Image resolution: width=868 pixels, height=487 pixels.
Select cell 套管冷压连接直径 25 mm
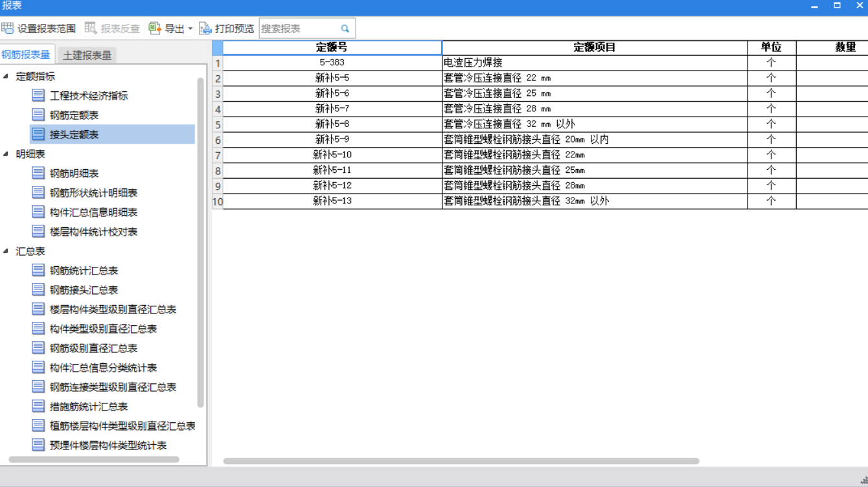point(595,93)
